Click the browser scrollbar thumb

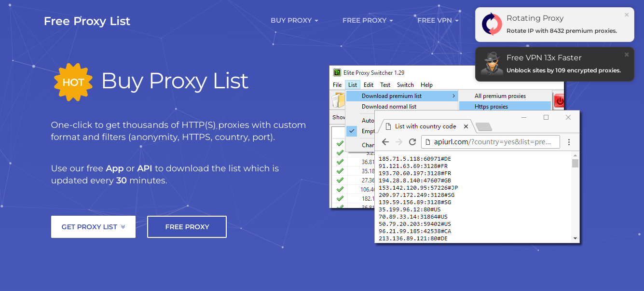(x=575, y=163)
